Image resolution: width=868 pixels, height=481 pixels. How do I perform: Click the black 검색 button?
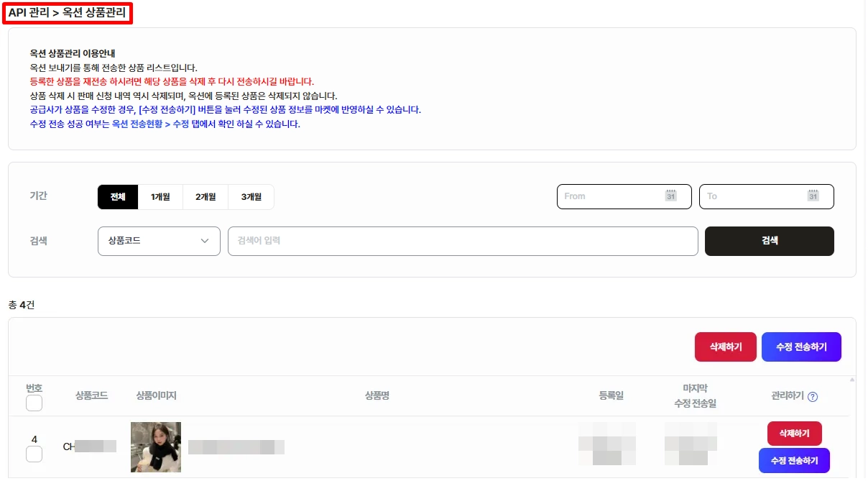770,241
